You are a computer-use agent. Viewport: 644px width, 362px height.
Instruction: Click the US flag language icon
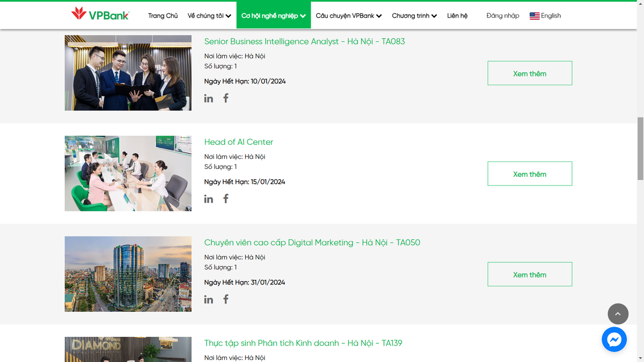pyautogui.click(x=535, y=16)
